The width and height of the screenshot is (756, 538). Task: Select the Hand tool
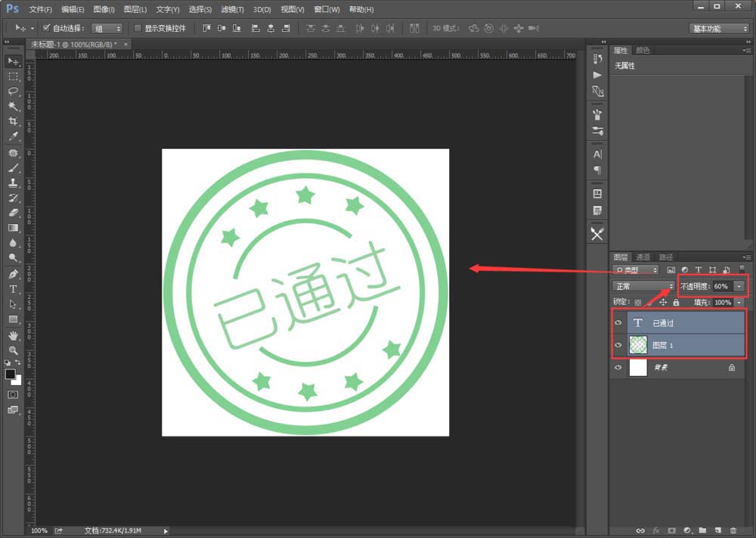click(x=11, y=335)
